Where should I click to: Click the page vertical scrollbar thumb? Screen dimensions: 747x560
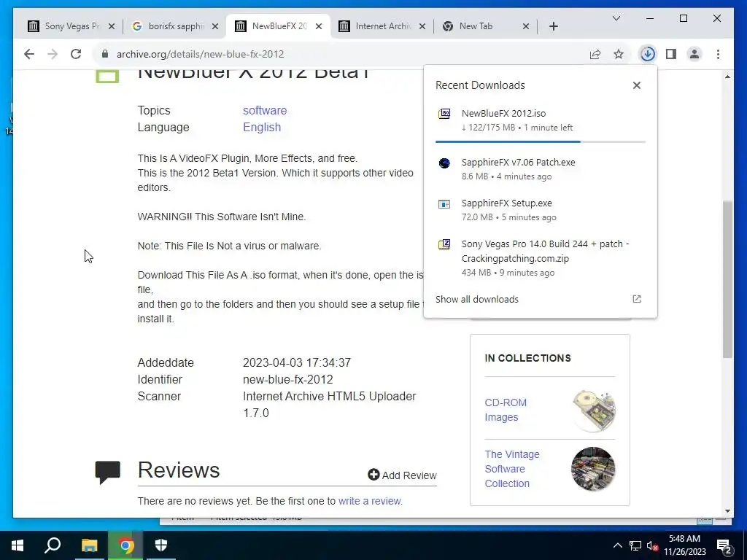point(727,279)
